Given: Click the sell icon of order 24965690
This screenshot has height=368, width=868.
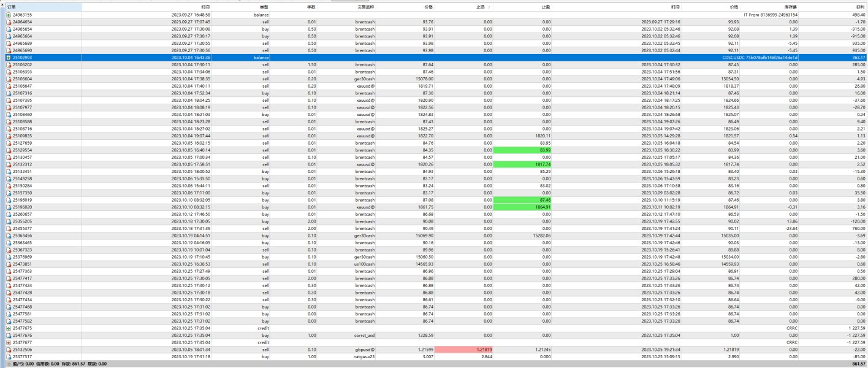Looking at the screenshot, I should pos(9,50).
